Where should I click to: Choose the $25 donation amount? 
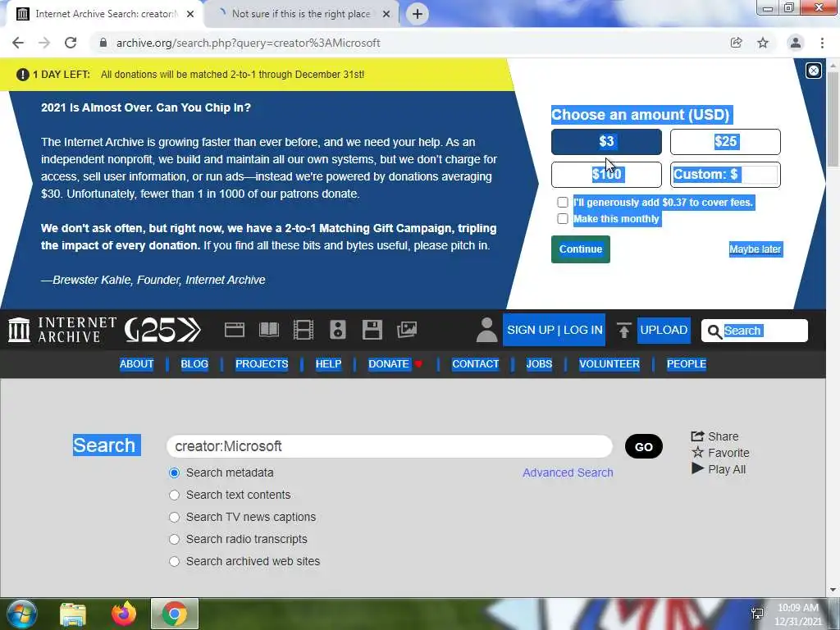[x=725, y=142]
